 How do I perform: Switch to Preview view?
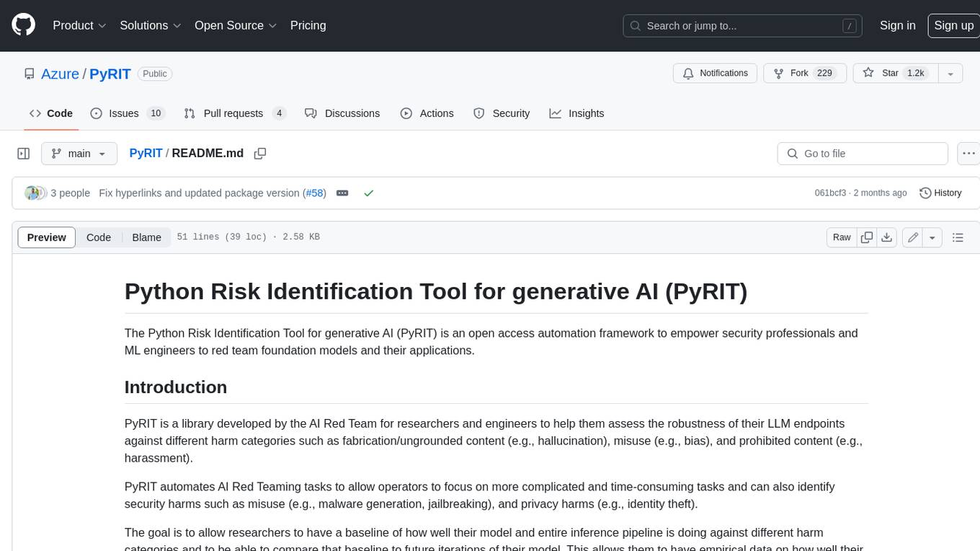(47, 237)
